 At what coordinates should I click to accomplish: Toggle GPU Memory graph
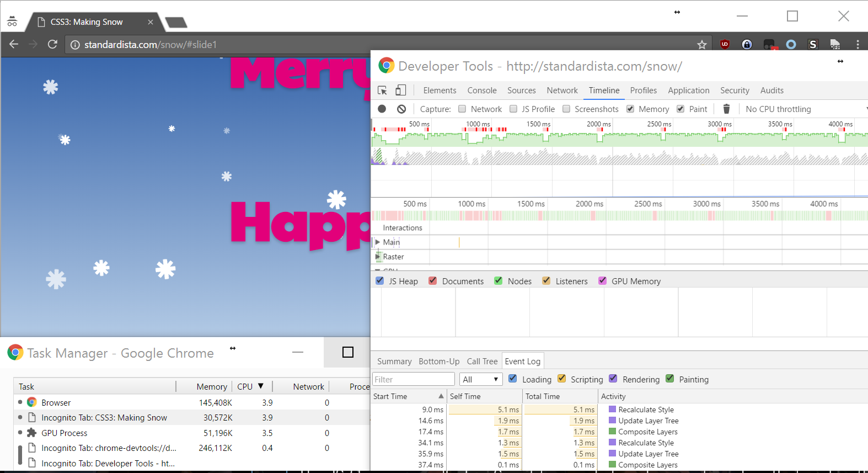coord(603,280)
